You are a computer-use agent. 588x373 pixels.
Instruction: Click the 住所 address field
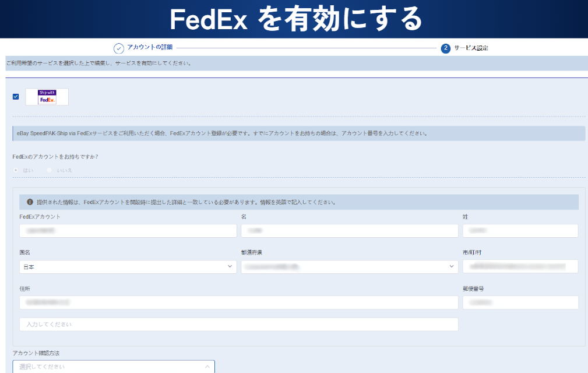[238, 302]
